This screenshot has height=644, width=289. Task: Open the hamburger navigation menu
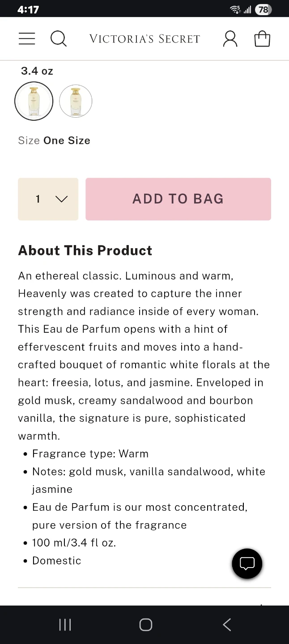pos(27,39)
